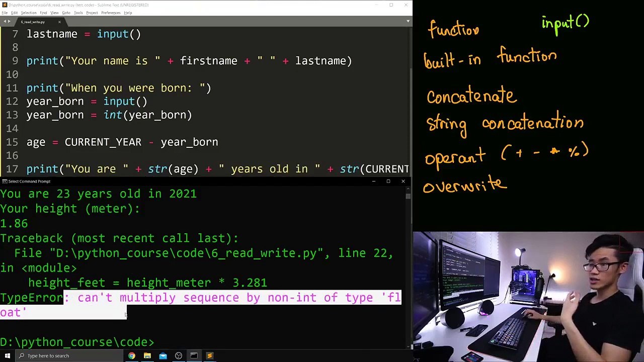Viewport: 644px width, 362px height.
Task: Open the View menu
Action: point(54,13)
